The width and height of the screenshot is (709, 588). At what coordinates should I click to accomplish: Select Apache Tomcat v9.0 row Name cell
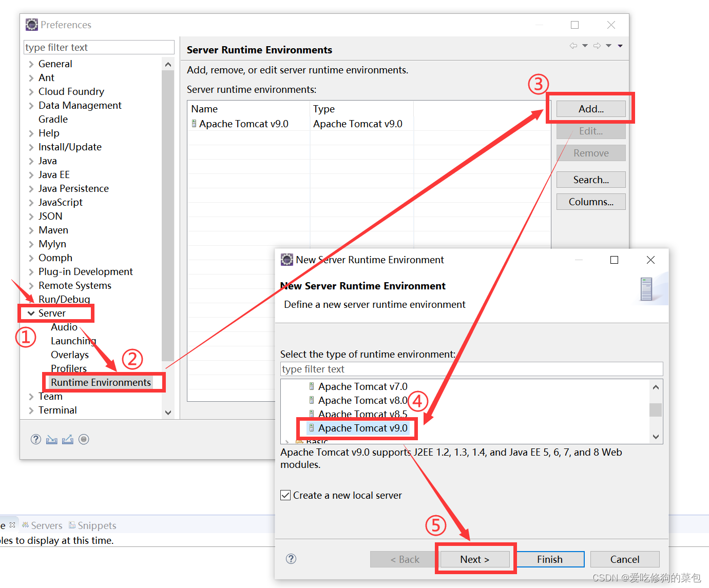pos(248,124)
